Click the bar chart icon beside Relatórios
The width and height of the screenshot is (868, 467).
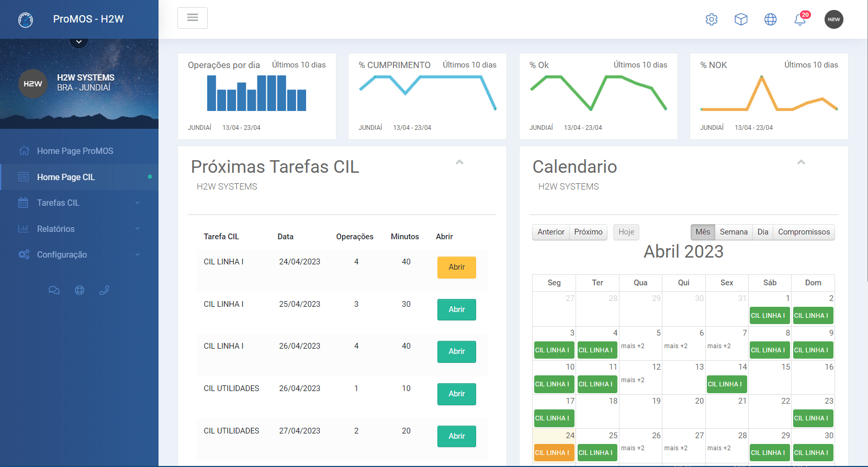(24, 229)
